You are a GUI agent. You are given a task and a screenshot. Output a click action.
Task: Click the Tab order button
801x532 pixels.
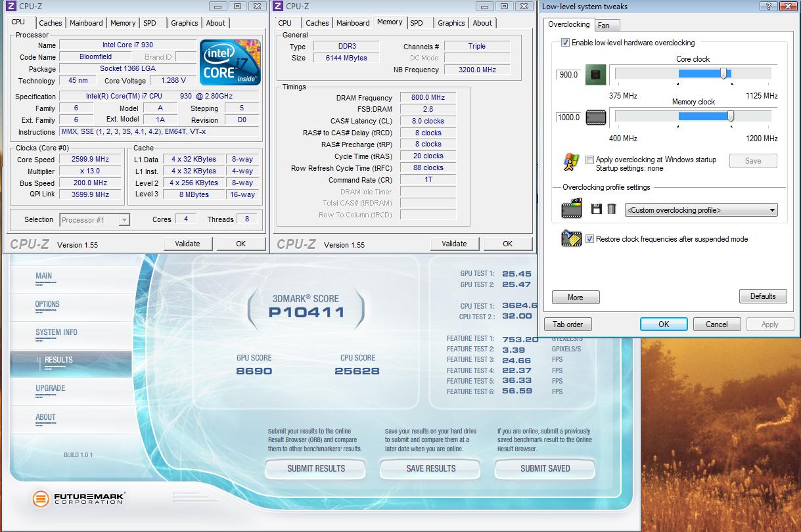tap(568, 324)
